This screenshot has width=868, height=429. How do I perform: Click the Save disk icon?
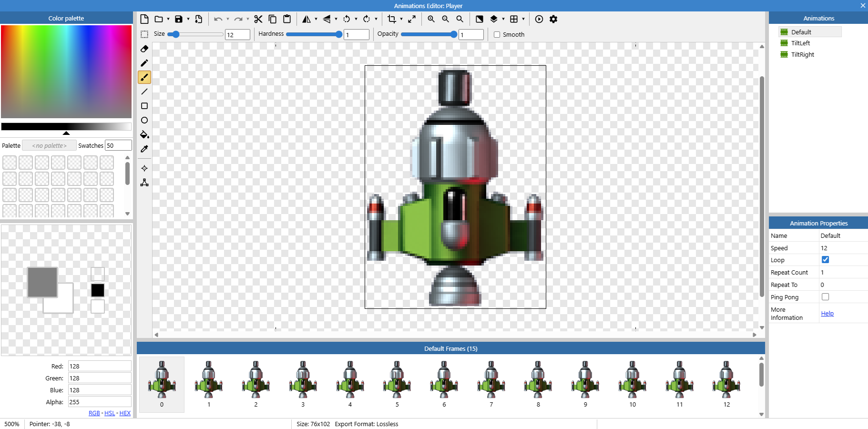pyautogui.click(x=179, y=19)
